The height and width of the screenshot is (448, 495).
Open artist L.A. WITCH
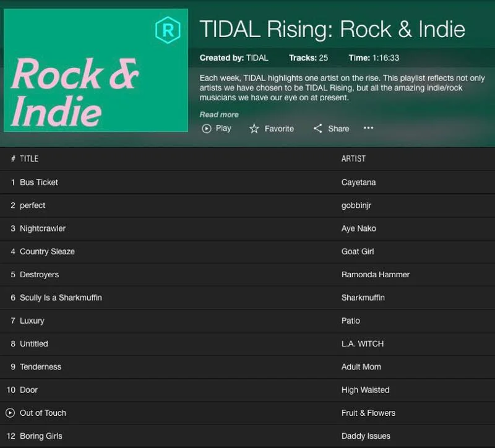[x=363, y=343]
